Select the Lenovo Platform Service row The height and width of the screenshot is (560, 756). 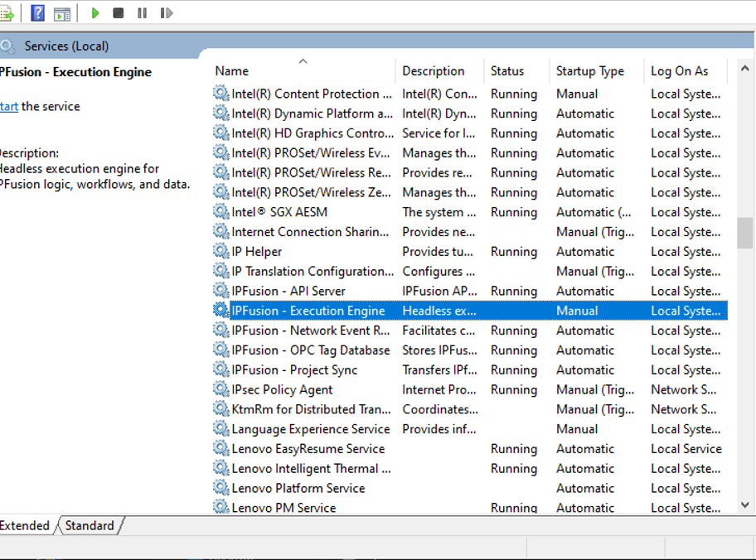298,488
